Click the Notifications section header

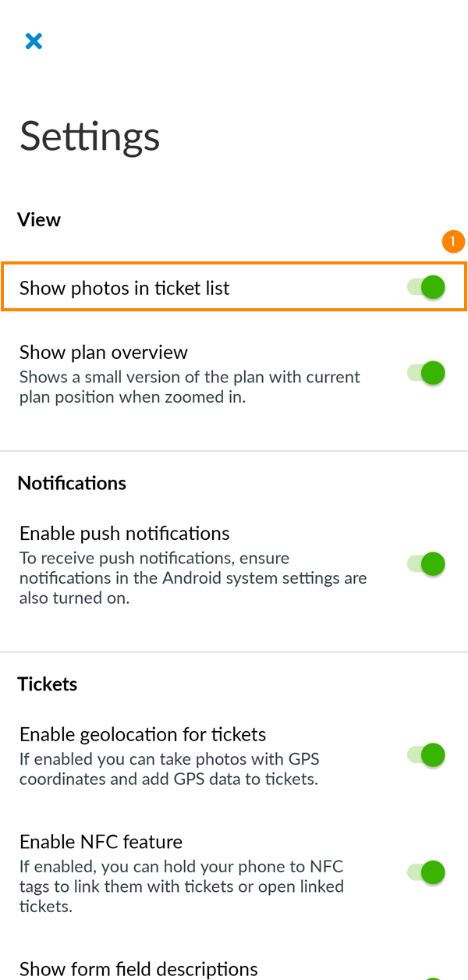[72, 483]
